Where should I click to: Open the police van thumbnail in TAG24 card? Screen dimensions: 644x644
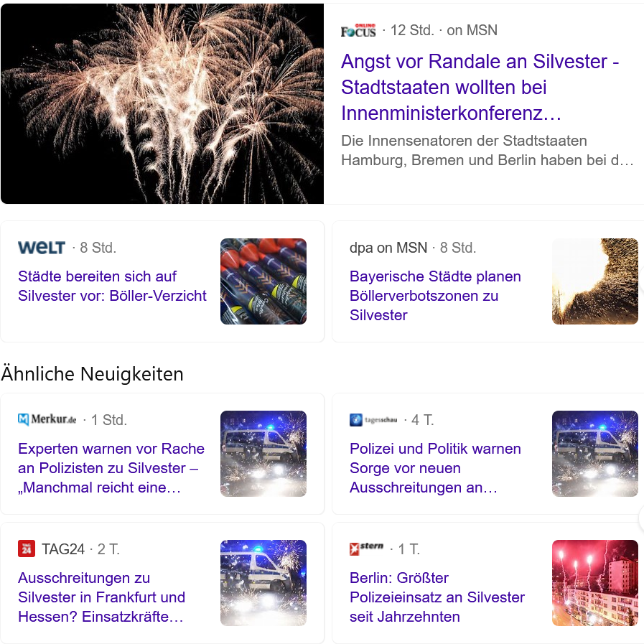pyautogui.click(x=263, y=583)
